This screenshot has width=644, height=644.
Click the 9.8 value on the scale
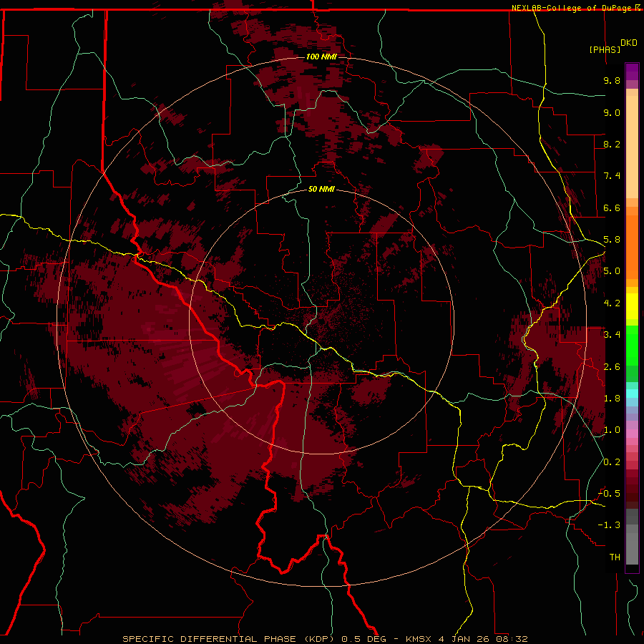pos(612,80)
